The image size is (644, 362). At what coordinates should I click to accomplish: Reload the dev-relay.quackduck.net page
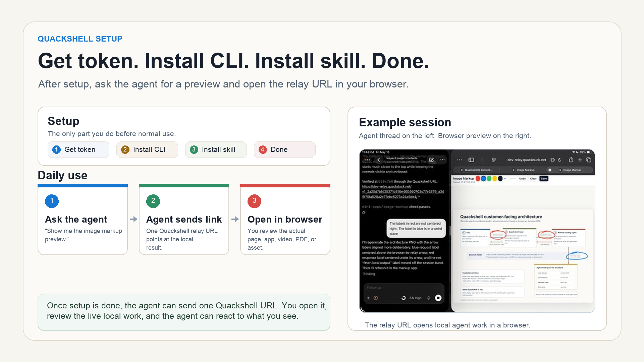tap(559, 160)
